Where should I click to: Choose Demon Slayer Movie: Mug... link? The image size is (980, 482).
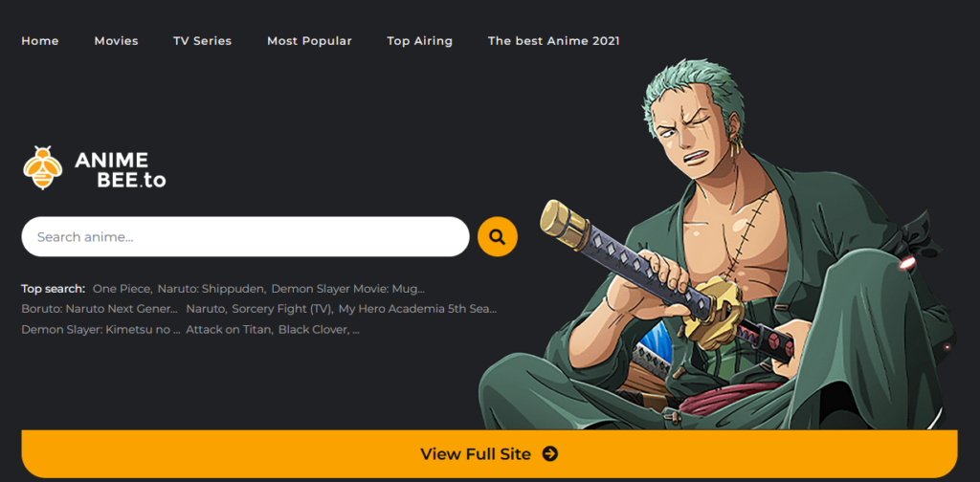(x=348, y=289)
